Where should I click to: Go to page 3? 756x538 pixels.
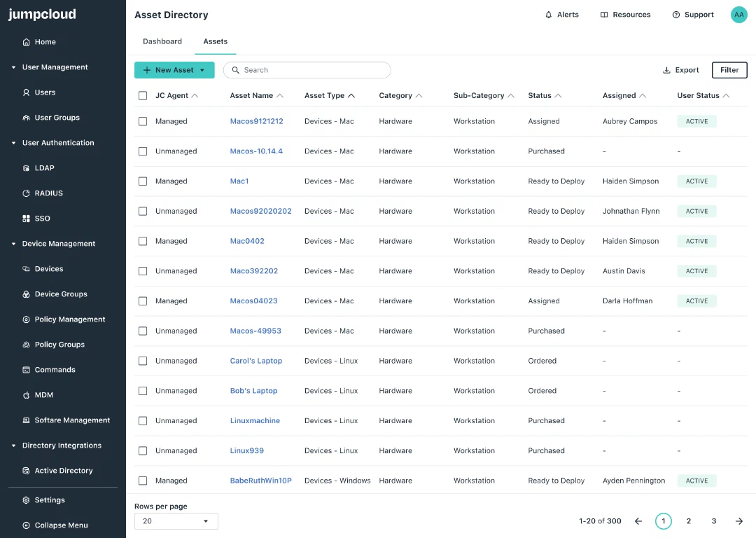click(x=713, y=521)
